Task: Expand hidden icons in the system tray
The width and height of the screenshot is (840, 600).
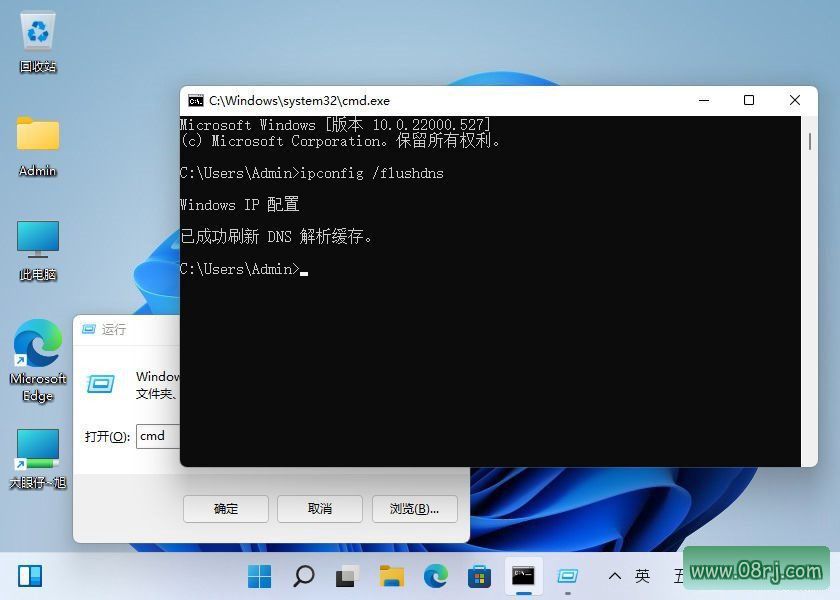Action: pyautogui.click(x=615, y=576)
